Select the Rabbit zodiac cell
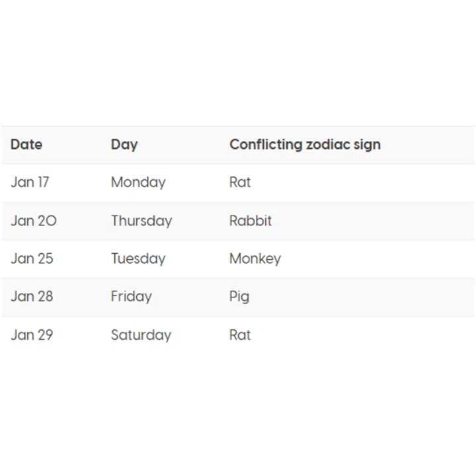476x476 pixels. point(251,221)
